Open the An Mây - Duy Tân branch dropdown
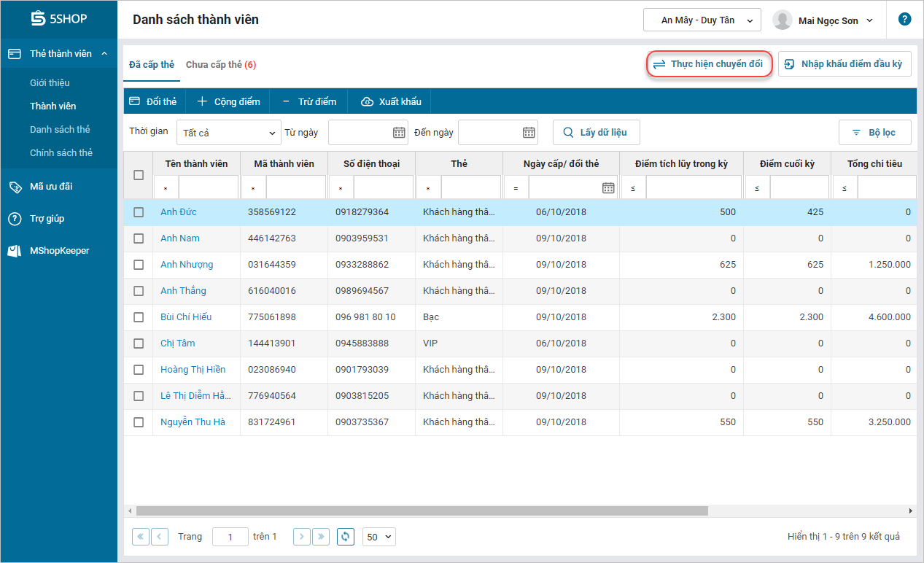Screen dimensions: 924x563 pyautogui.click(x=702, y=20)
